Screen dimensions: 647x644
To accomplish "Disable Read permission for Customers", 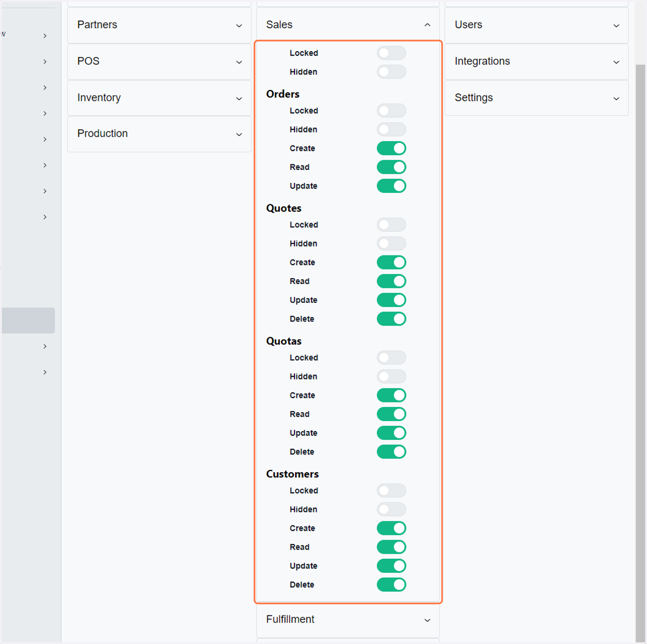I will (391, 548).
